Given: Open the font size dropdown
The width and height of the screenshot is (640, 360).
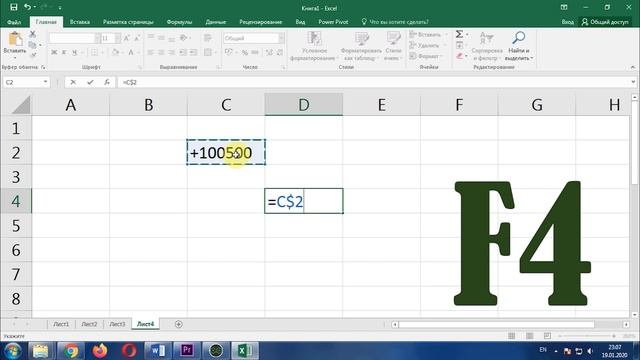Looking at the screenshot, I should coord(118,38).
